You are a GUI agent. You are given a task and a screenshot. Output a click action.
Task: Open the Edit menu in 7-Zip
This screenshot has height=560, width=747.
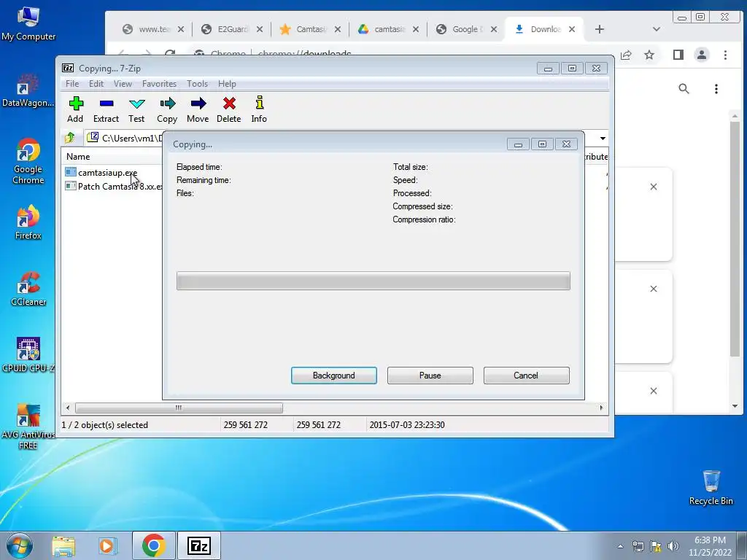[x=96, y=84]
